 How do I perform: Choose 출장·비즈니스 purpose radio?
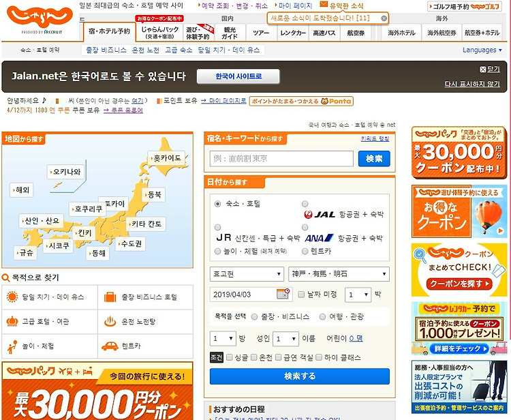point(255,316)
